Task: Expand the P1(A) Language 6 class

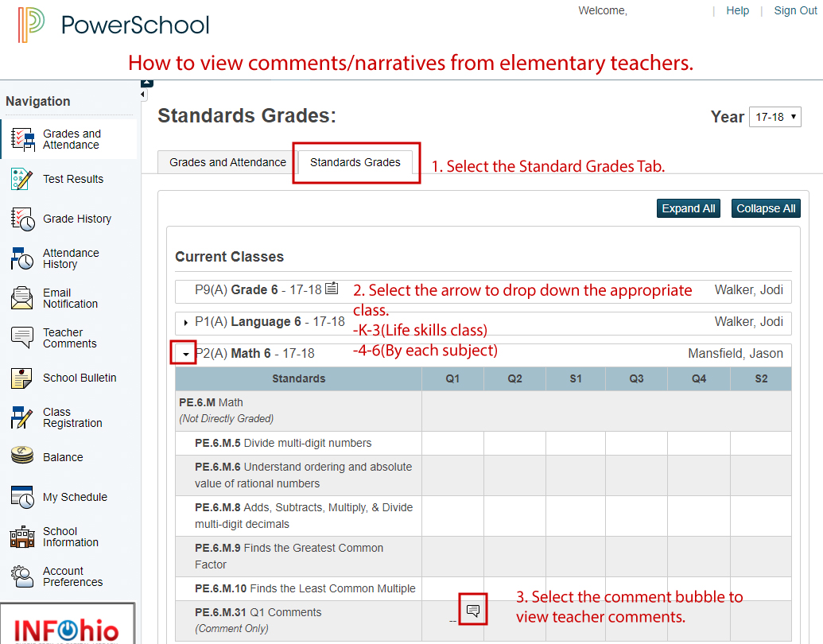Action: 186,322
